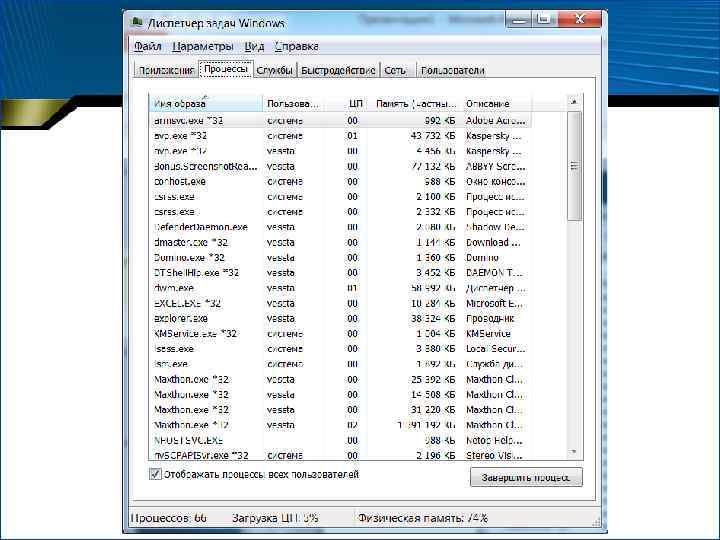Viewport: 720px width, 540px height.
Task: Click the Проводник description cell
Action: (x=489, y=318)
